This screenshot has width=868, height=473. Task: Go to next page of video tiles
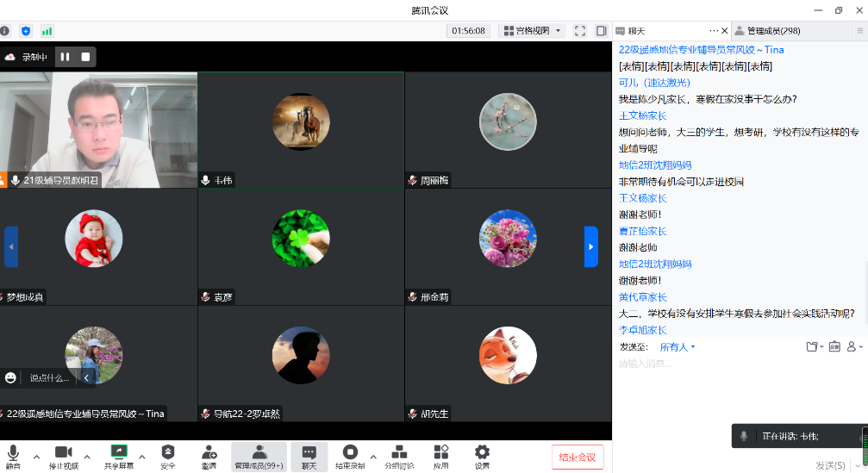(x=590, y=246)
